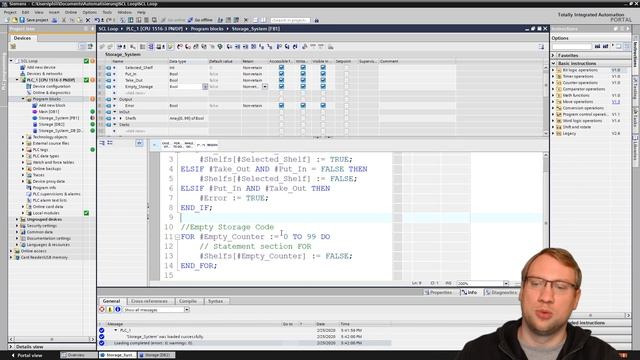Viewport: 640px width, 360px height.
Task: Expand the Technology objects folder
Action: pos(23,137)
